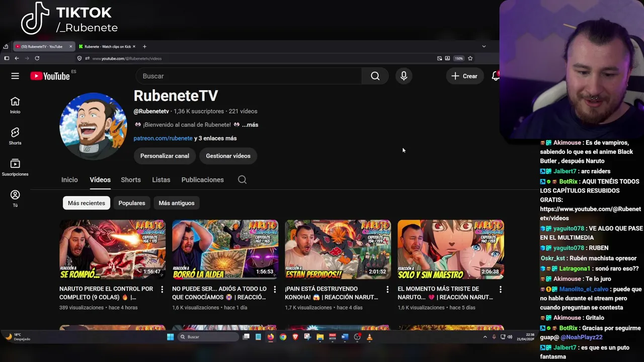This screenshot has height=362, width=644.
Task: Open the channel Listas tab
Action: [x=161, y=179]
